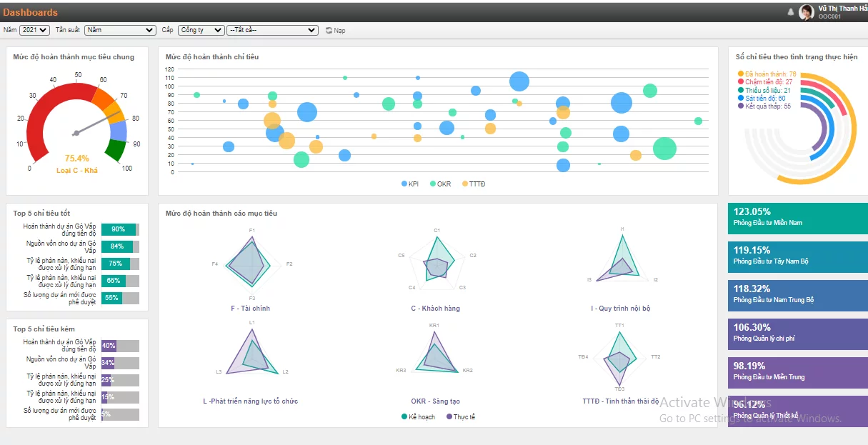Click the 90% progress bar in Top 5 tốt

coord(119,229)
